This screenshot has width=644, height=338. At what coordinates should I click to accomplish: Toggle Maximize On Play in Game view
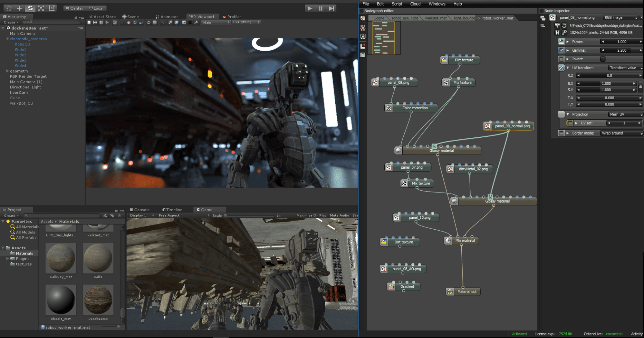point(311,215)
